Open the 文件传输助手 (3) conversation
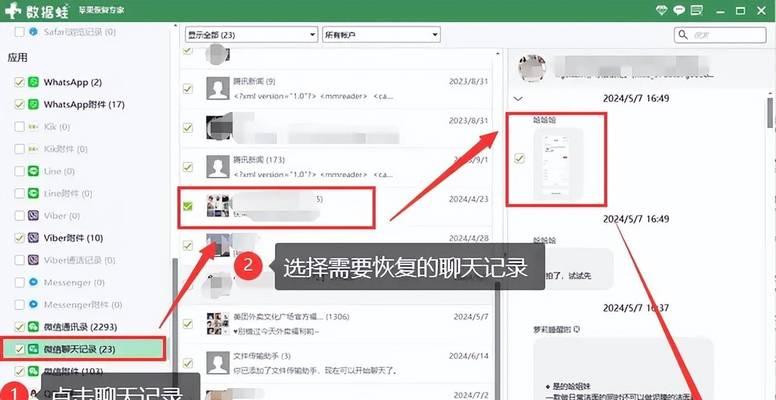Viewport: 776px width, 400px height. point(336,362)
